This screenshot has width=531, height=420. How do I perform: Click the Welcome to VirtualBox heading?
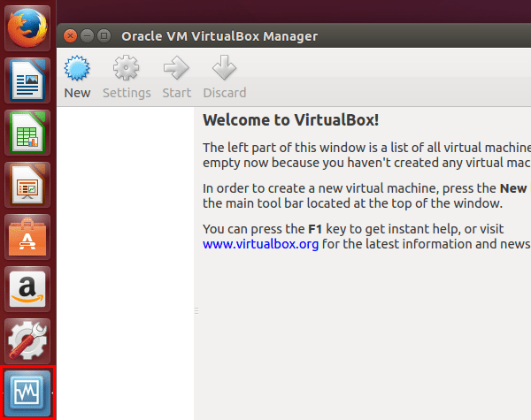point(291,119)
